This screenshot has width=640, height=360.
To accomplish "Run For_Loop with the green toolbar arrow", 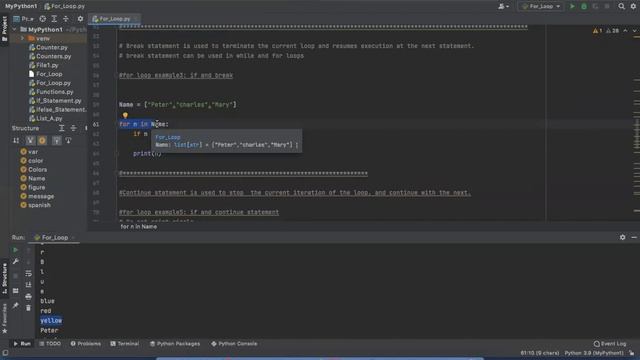I will (x=572, y=6).
